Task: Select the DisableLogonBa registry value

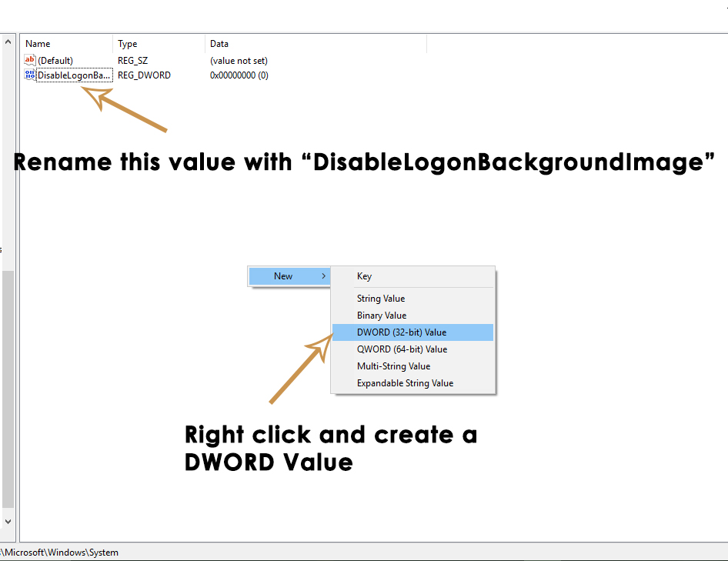Action: pos(73,75)
